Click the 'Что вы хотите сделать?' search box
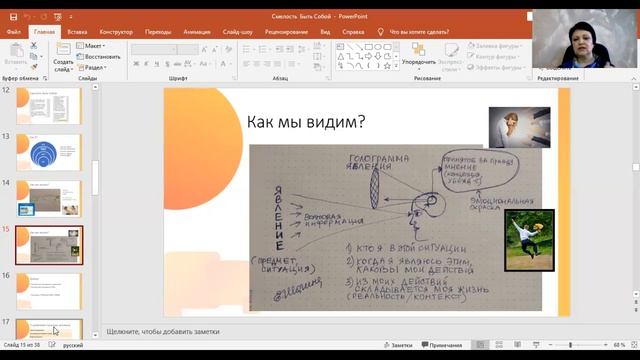 tap(419, 32)
